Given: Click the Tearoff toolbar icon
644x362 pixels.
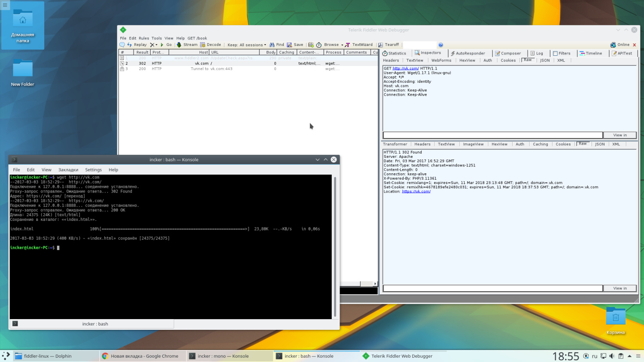Looking at the screenshot, I should click(x=380, y=45).
